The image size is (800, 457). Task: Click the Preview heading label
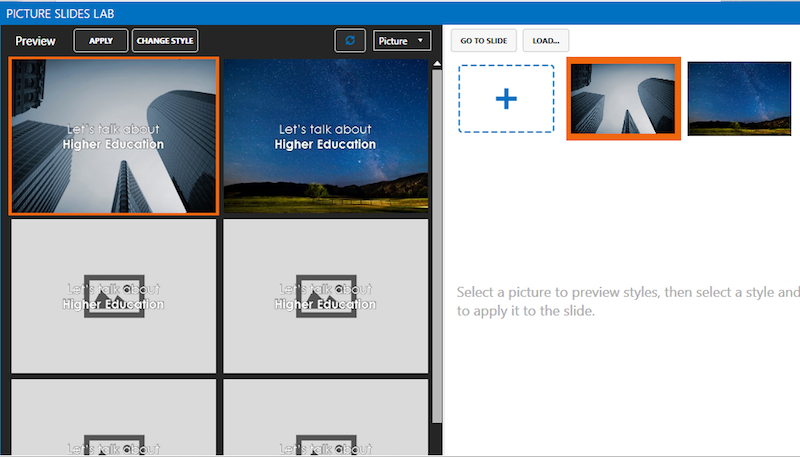pos(35,41)
